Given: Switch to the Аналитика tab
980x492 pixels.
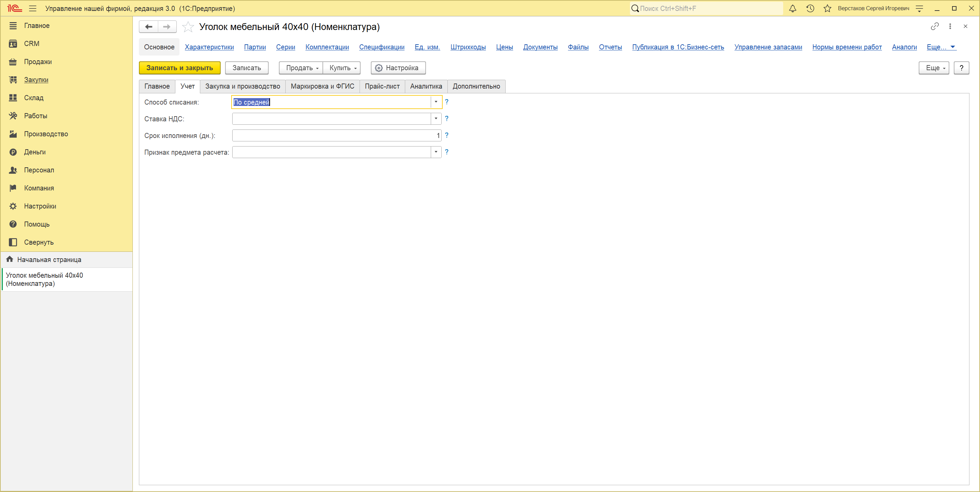Looking at the screenshot, I should pyautogui.click(x=426, y=87).
